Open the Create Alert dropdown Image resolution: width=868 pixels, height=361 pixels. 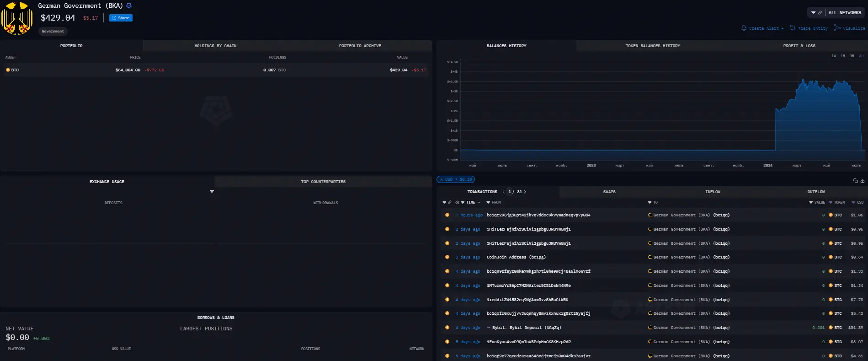[766, 28]
